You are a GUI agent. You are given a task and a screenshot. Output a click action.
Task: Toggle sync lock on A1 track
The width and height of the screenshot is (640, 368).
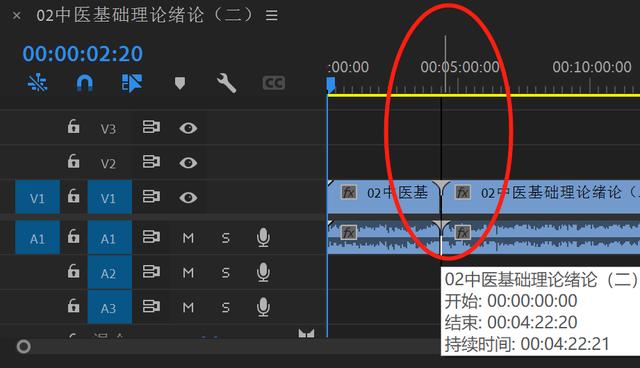151,237
